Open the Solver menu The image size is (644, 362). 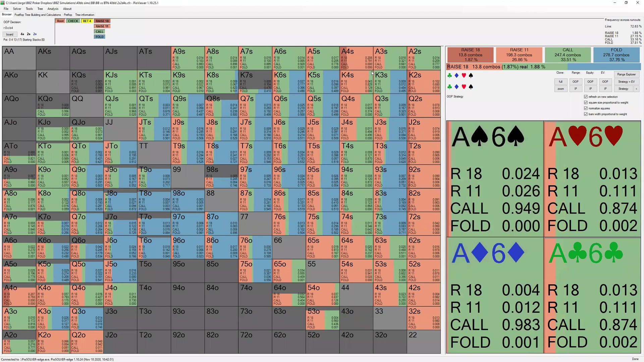click(x=17, y=9)
